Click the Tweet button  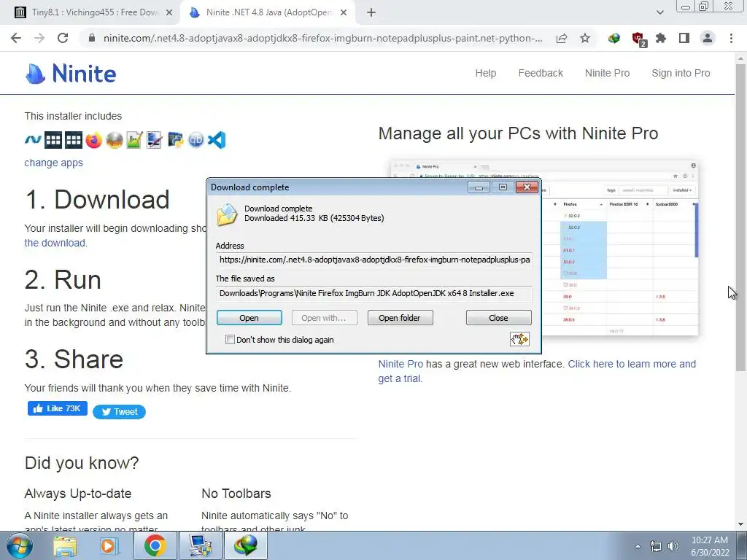[119, 412]
